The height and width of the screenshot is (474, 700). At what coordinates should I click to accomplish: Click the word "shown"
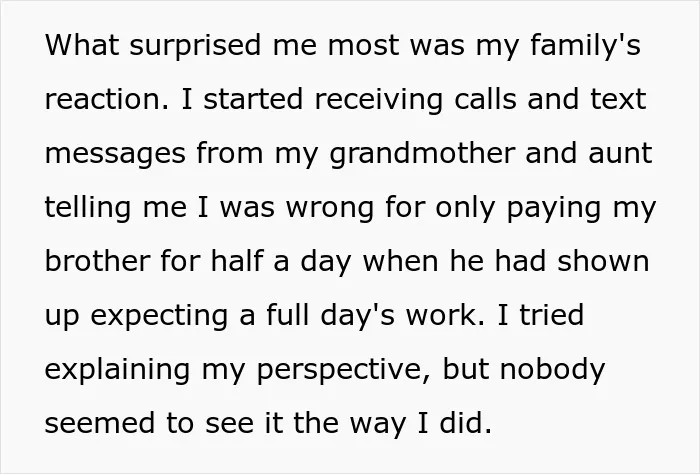point(603,261)
